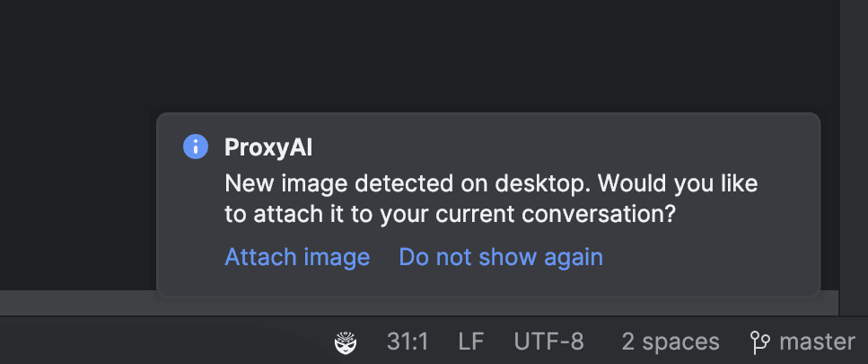Click the blue info icon in the notification
Image resolution: width=868 pixels, height=364 pixels.
(196, 147)
